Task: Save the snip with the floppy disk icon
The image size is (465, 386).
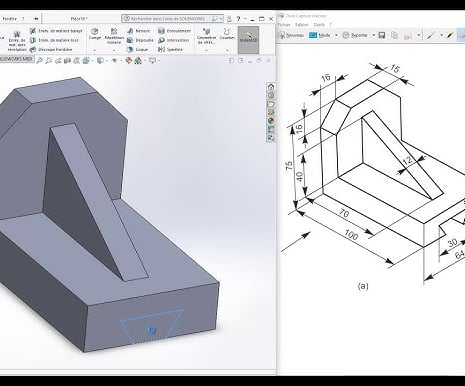Action: point(382,35)
